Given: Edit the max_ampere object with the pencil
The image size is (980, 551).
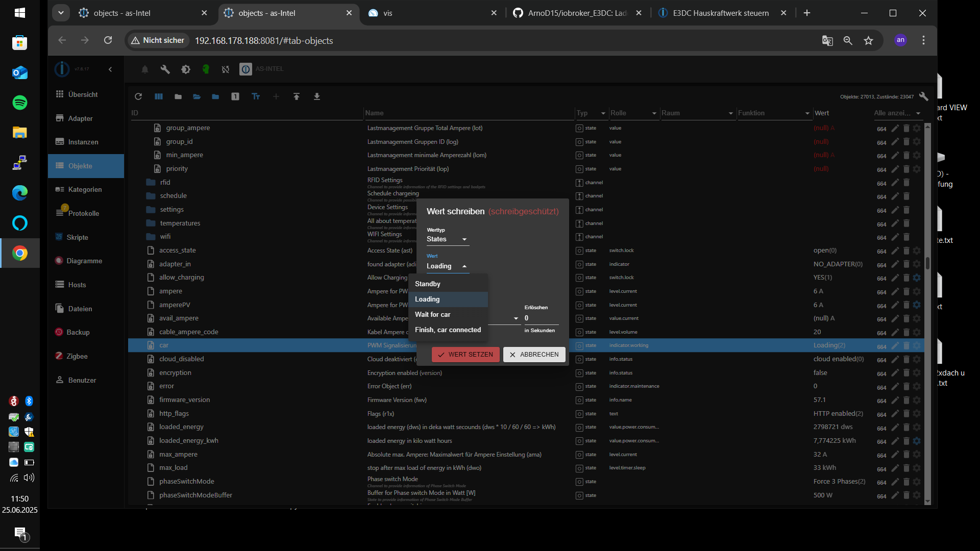Looking at the screenshot, I should pos(895,455).
